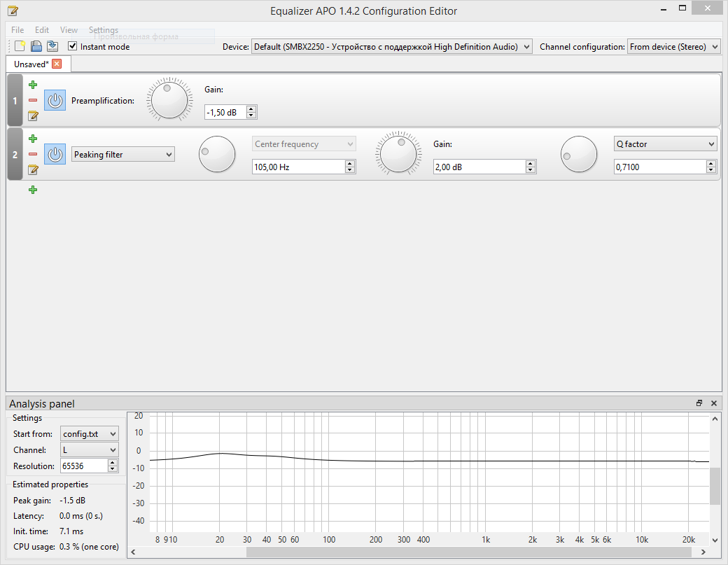Increase center frequency with up arrow
This screenshot has width=728, height=565.
point(350,163)
